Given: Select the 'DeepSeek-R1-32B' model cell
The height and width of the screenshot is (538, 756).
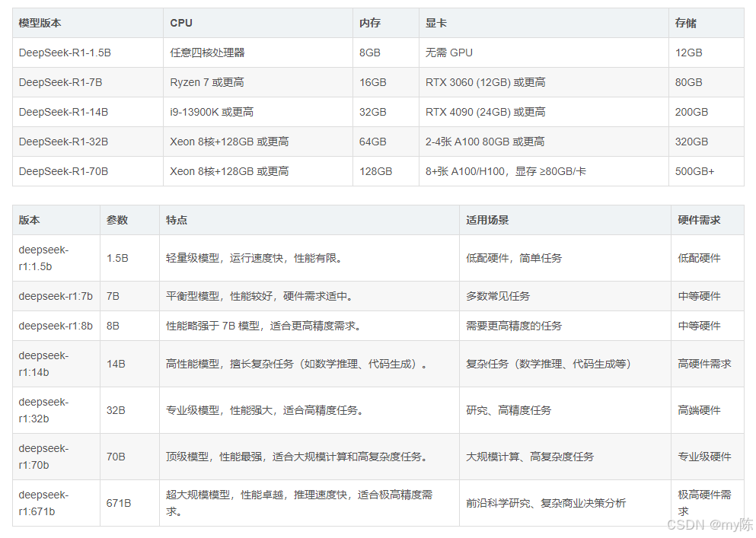Looking at the screenshot, I should click(88, 142).
